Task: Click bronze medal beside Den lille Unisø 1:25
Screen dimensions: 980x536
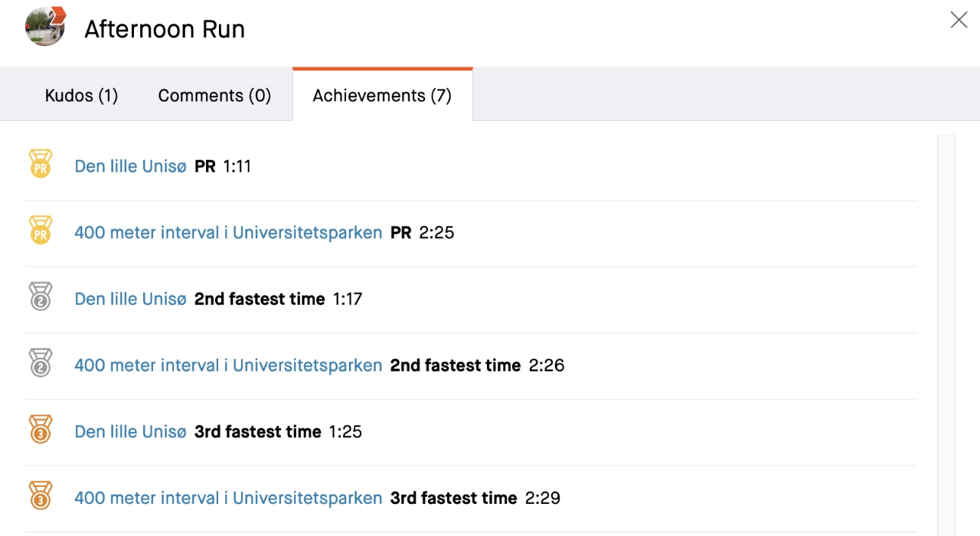Action: coord(40,430)
